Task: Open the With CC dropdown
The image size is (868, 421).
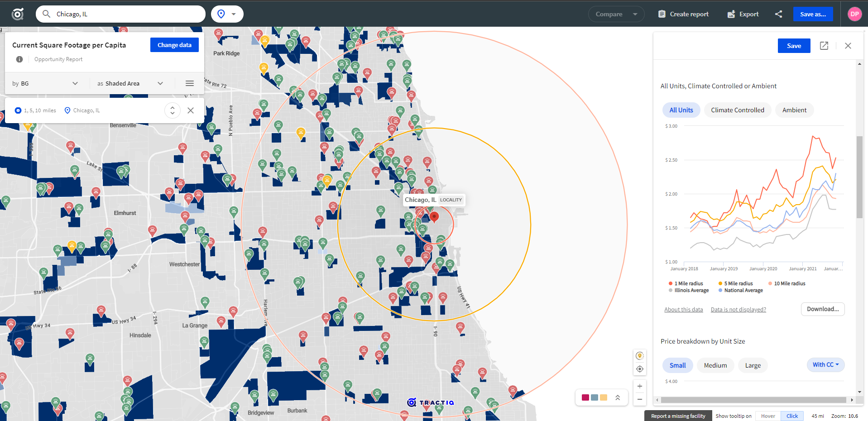Action: point(825,365)
